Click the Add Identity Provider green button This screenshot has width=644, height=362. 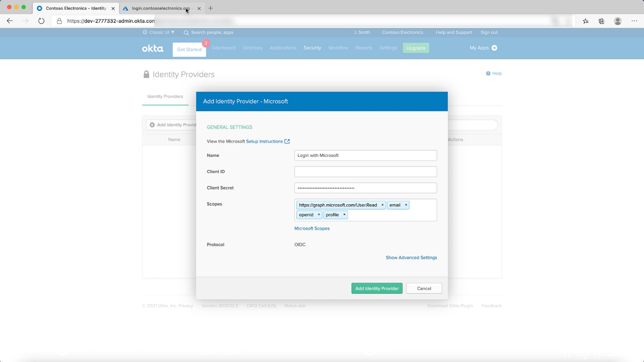pos(377,288)
